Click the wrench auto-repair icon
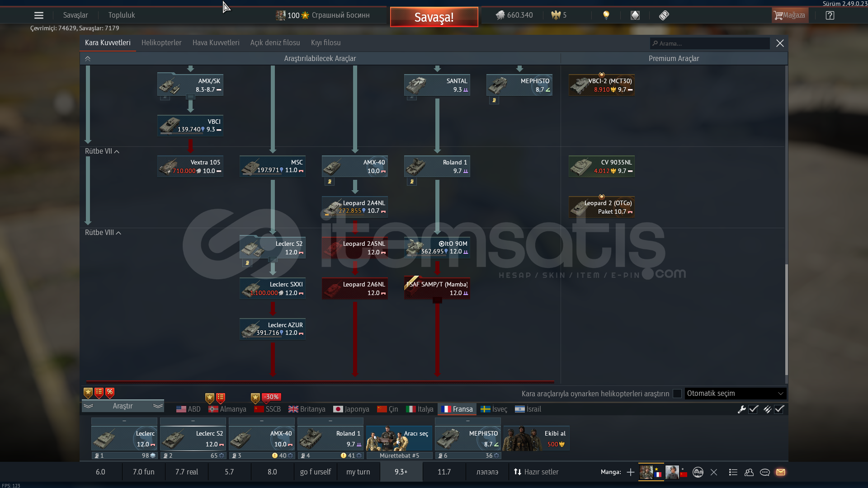The image size is (868, 488). click(741, 409)
